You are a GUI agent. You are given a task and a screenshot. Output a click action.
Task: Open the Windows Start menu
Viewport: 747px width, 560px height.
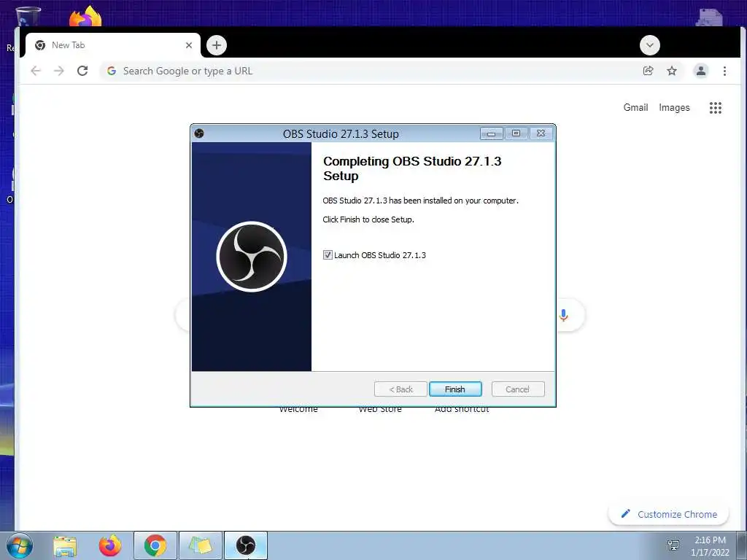click(19, 545)
